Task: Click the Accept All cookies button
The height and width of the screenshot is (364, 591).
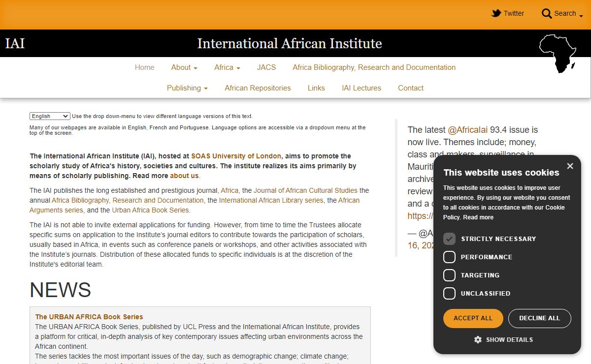Action: point(473,318)
